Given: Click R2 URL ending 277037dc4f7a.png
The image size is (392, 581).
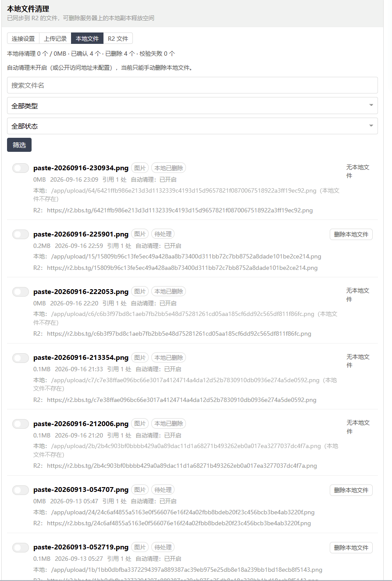Looking at the screenshot, I should click(182, 466).
